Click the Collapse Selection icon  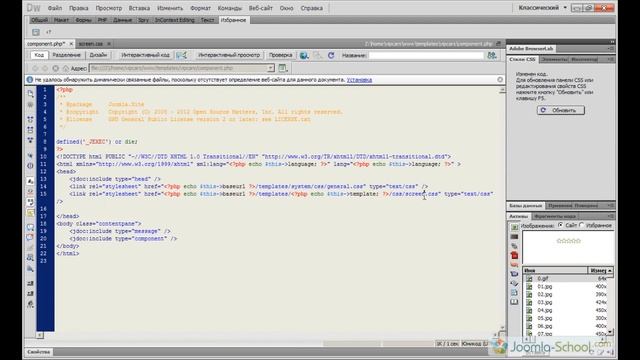tap(31, 130)
